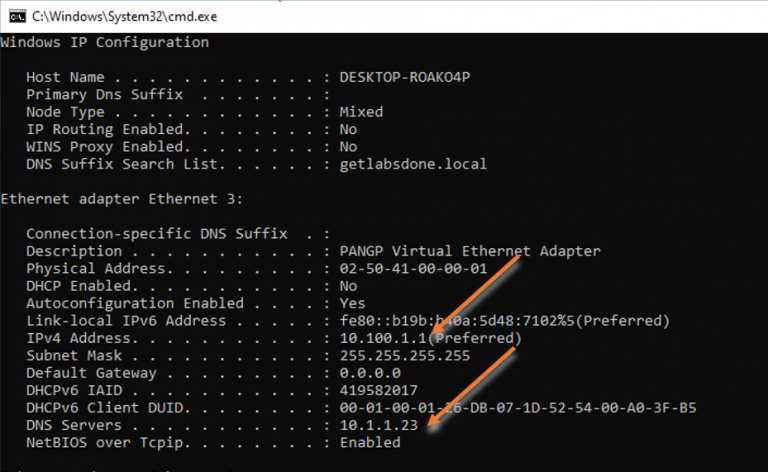Click the PANGP Virtual Ethernet Adapter description
This screenshot has width=768, height=472.
pyautogui.click(x=470, y=251)
